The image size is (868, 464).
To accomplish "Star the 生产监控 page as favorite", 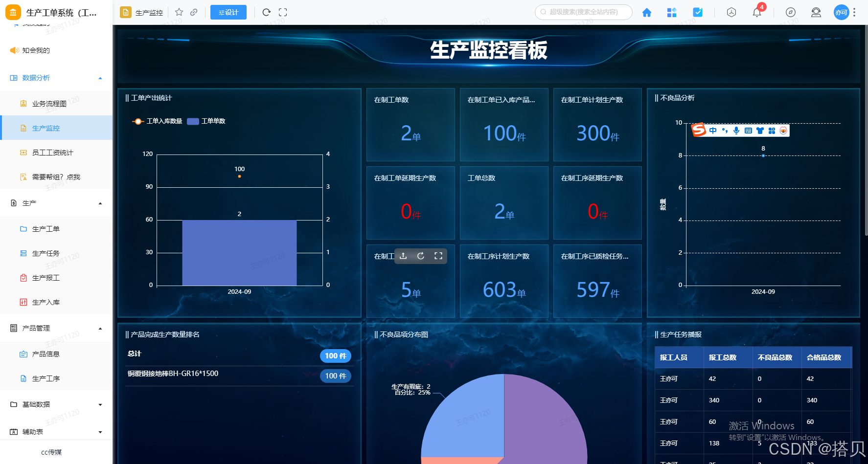I will [179, 12].
